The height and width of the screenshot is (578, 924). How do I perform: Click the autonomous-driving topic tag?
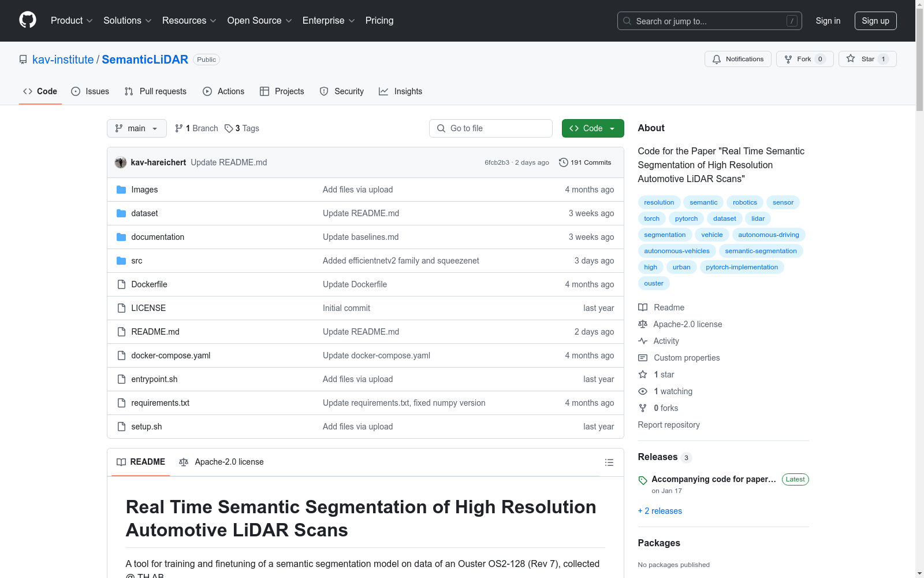769,235
